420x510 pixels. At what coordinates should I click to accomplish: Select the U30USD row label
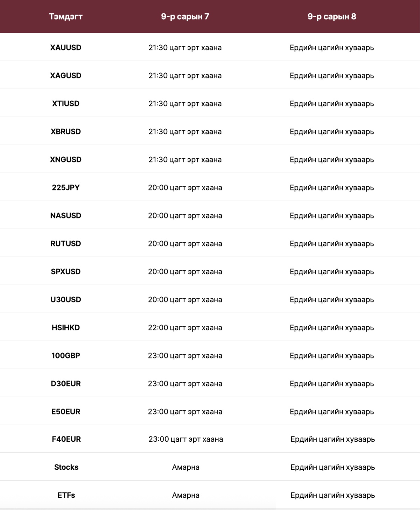66,300
